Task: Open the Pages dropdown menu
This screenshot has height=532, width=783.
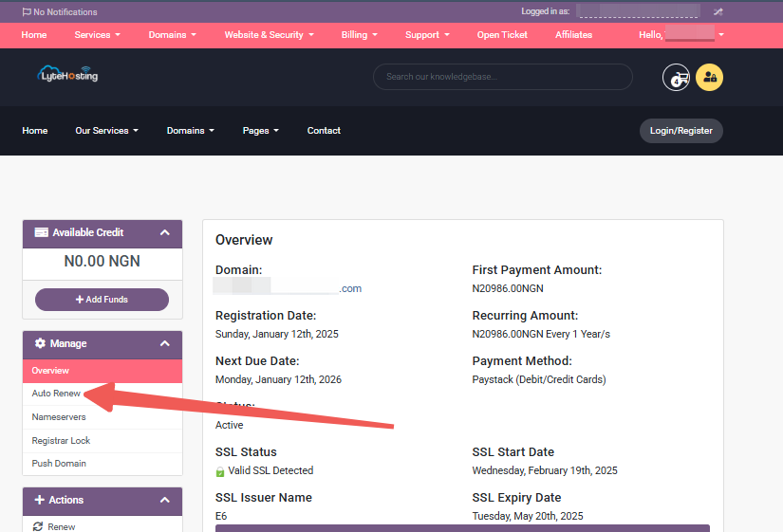Action: point(261,131)
